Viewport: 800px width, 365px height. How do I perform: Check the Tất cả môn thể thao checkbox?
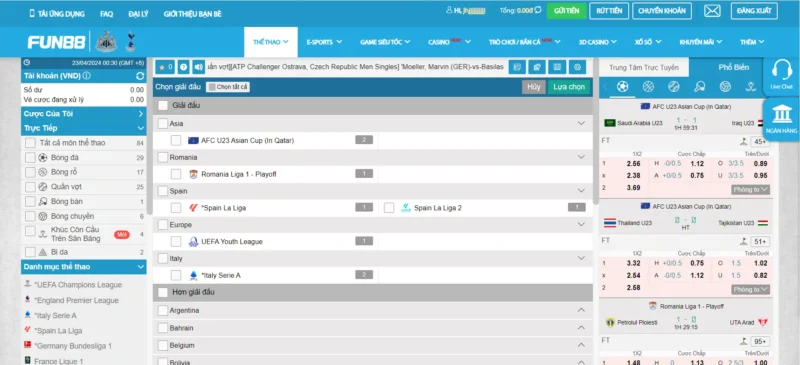point(30,143)
